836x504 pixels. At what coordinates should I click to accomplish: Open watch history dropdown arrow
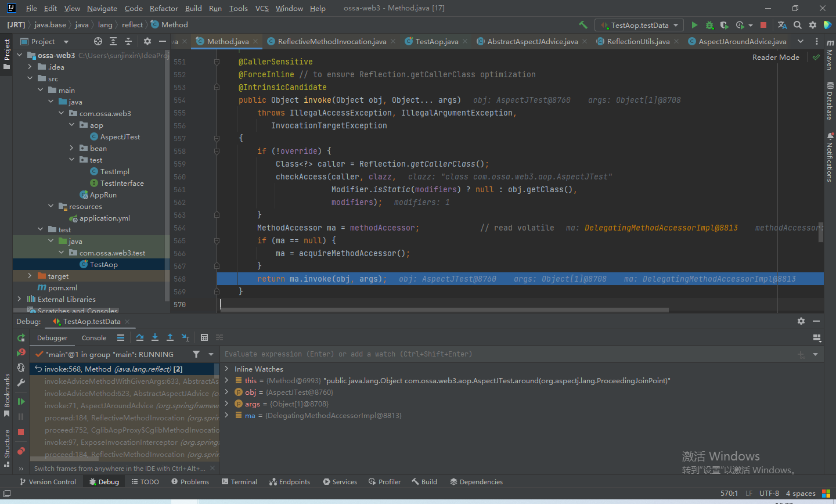(815, 354)
